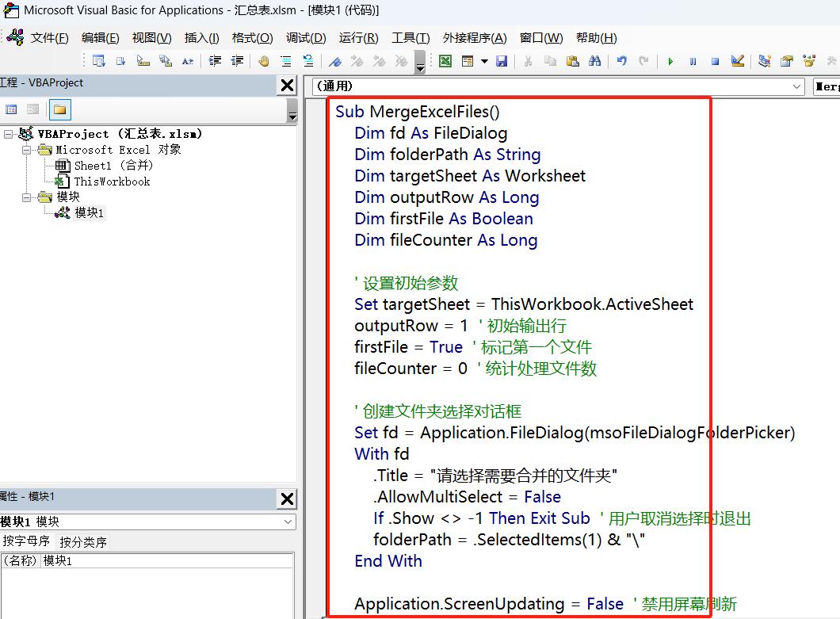Click the Previous Bookmark icon

tap(380, 61)
